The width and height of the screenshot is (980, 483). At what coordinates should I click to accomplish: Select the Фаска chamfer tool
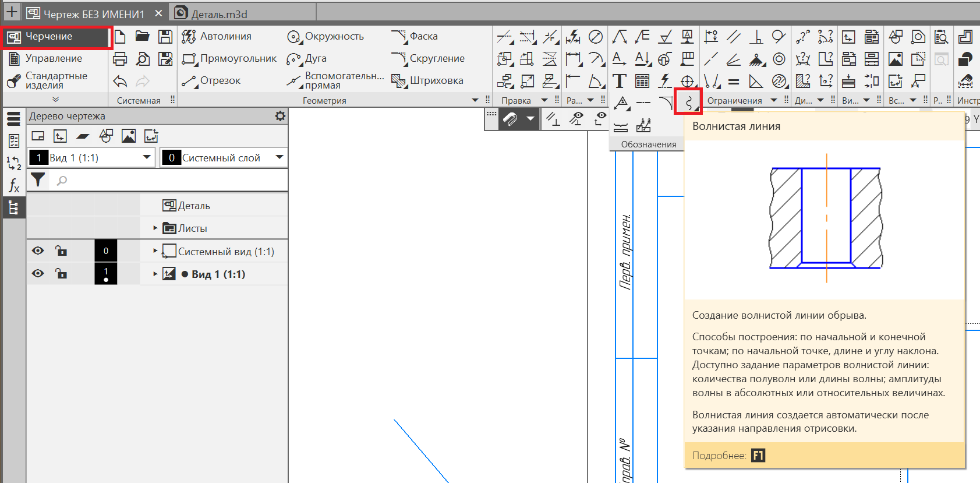coord(415,37)
